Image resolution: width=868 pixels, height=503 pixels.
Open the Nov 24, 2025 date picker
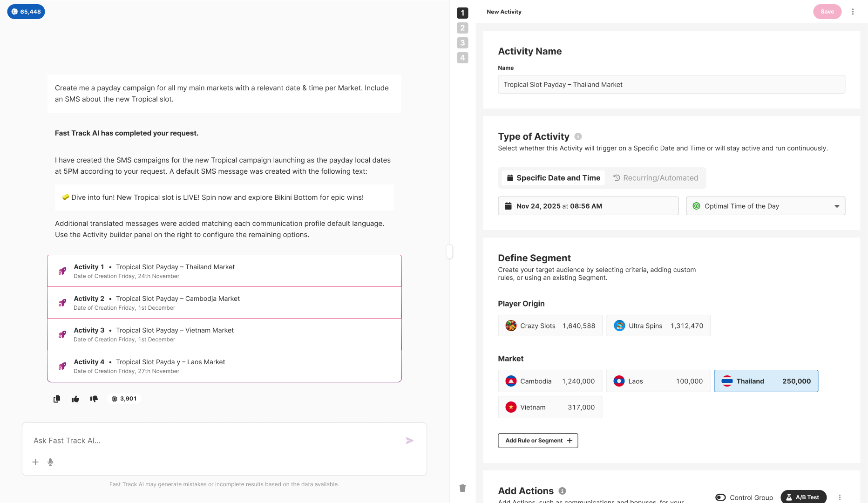click(588, 206)
